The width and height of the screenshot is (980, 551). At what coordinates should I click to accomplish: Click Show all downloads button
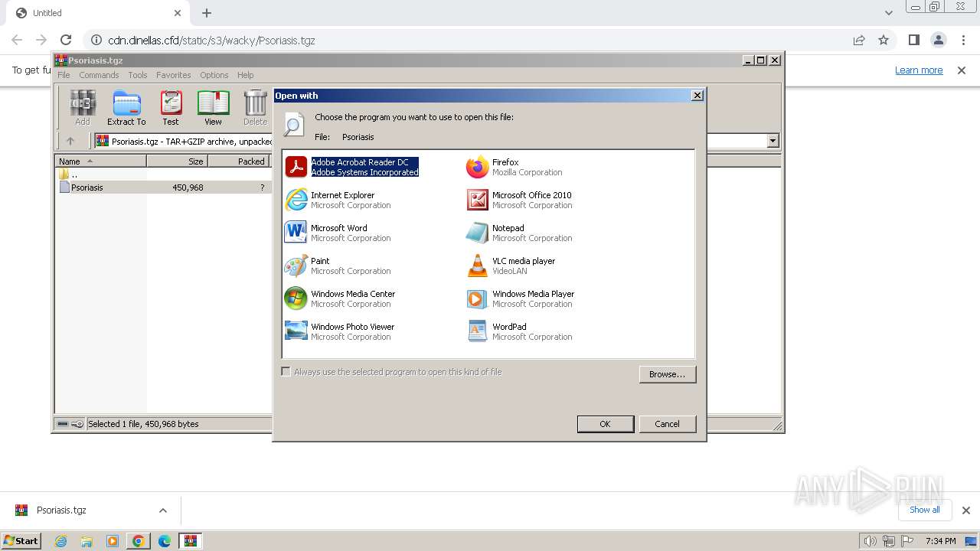pyautogui.click(x=924, y=510)
